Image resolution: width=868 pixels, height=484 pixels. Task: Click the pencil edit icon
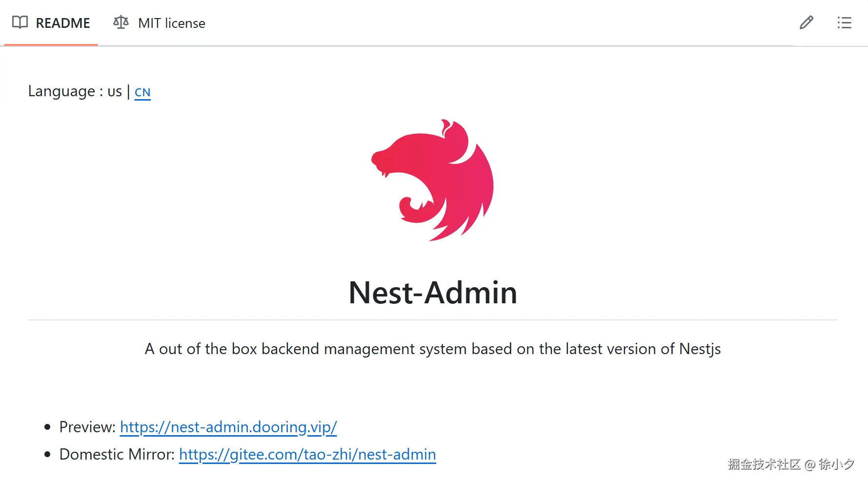807,22
